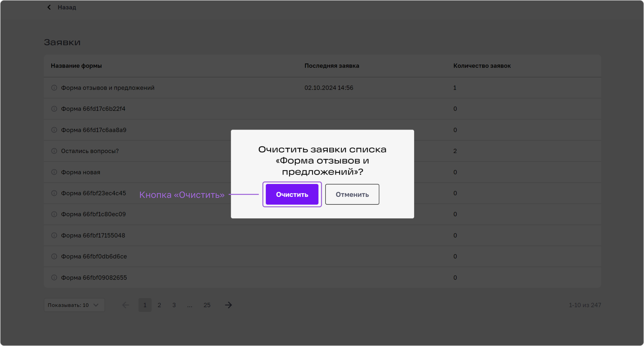Viewport: 644px width, 346px height.
Task: Select the row «Форма 66fbf23ec4c45»
Action: point(322,193)
